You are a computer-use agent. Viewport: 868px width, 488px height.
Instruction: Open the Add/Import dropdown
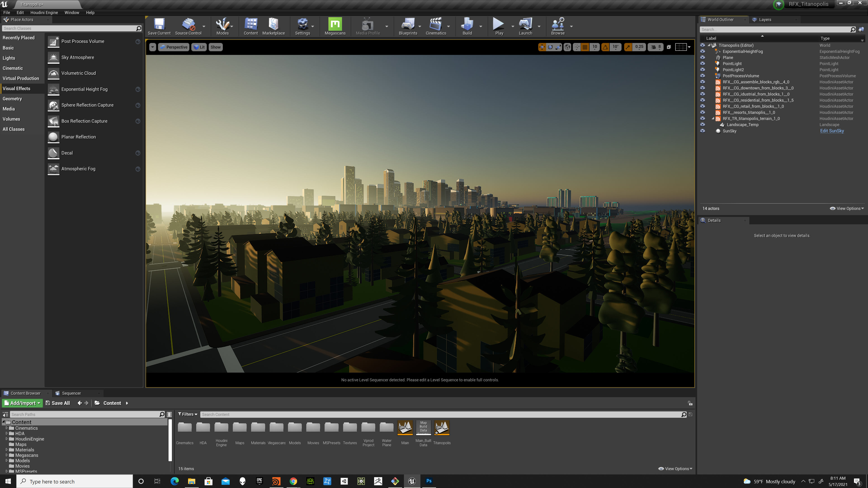coord(23,403)
